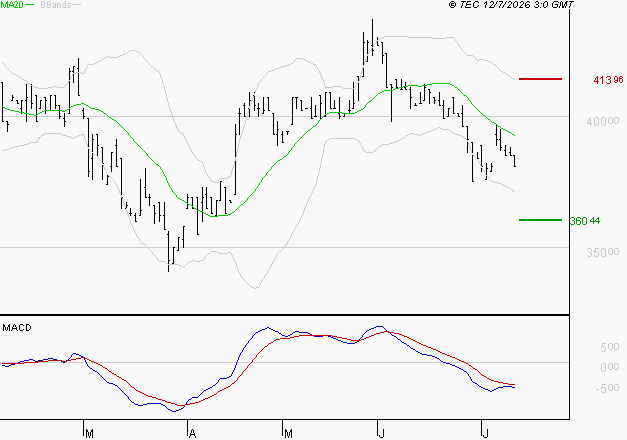Click the MACD 000 zero-level label
The image size is (627, 440).
(609, 367)
